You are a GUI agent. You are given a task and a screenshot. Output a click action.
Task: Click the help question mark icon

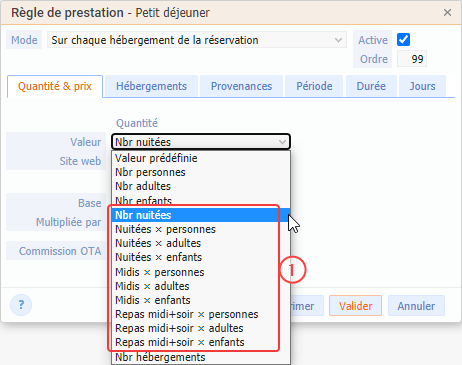(x=21, y=305)
